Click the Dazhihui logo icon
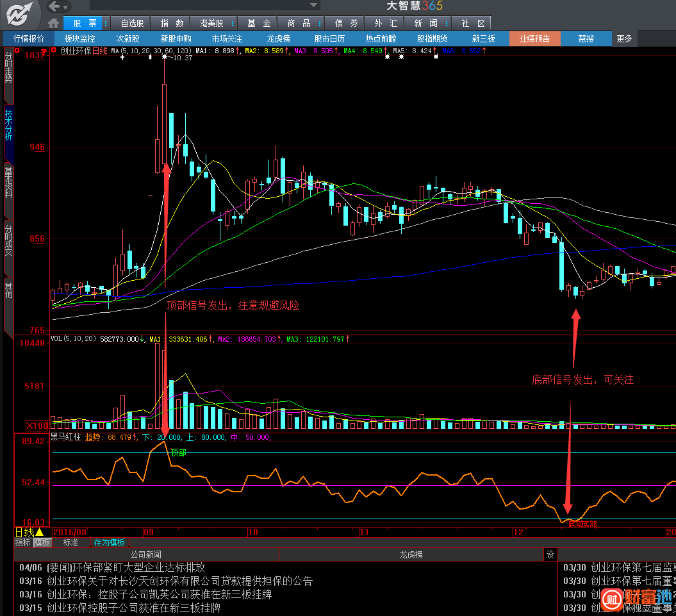The image size is (676, 616). click(x=19, y=14)
